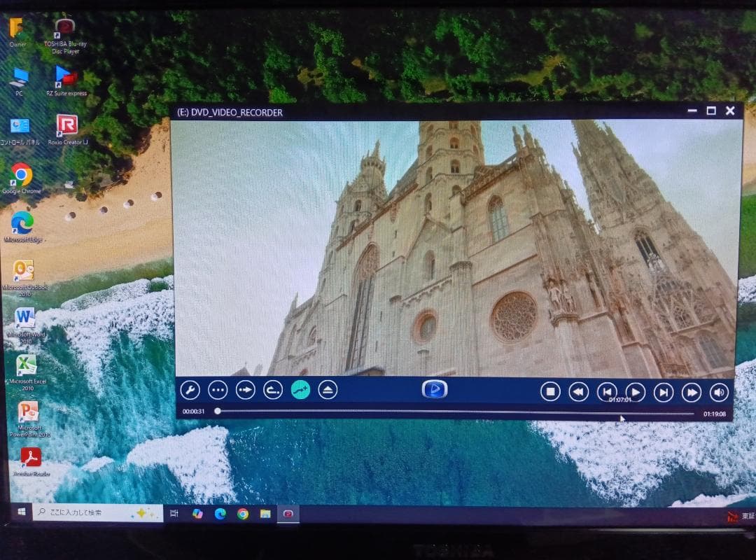Screen dimensions: 756x560
Task: Eject the disc with the eject button
Action: [328, 390]
